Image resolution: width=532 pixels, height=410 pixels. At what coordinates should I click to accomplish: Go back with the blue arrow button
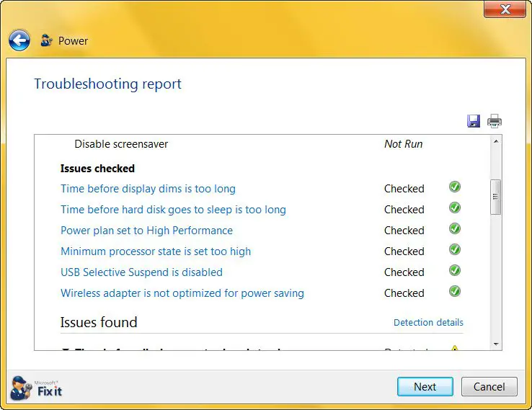pos(19,40)
